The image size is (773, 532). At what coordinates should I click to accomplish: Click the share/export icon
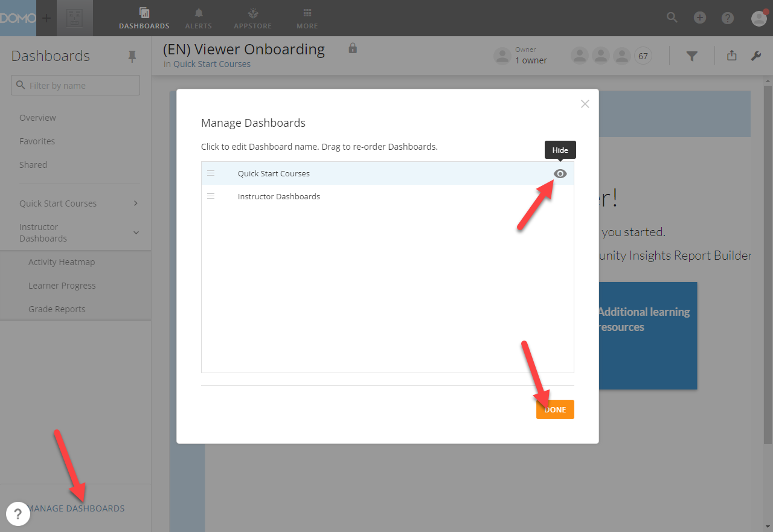731,55
